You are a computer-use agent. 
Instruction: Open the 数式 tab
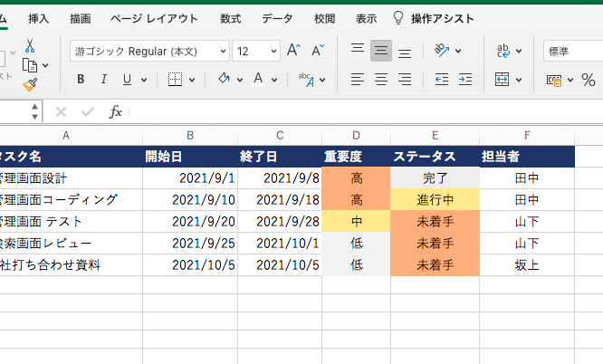pyautogui.click(x=230, y=18)
